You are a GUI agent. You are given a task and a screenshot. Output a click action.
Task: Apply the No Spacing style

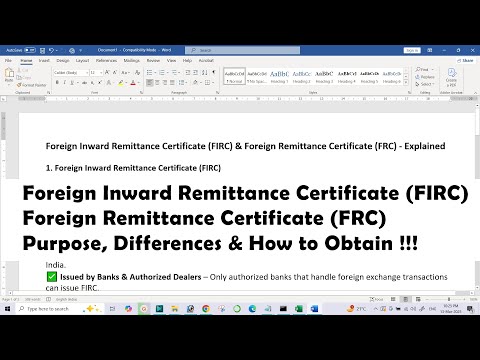click(257, 77)
